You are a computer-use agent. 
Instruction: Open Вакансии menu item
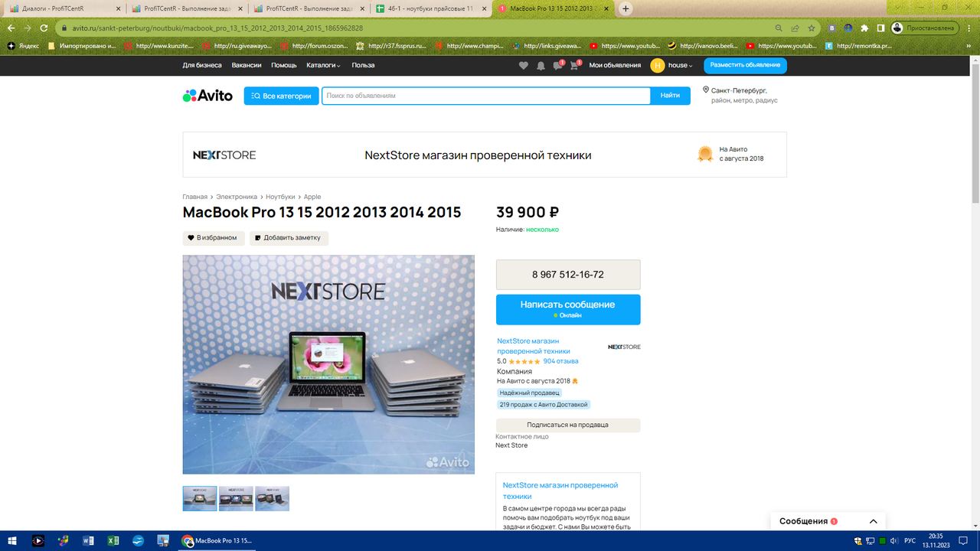(x=247, y=66)
